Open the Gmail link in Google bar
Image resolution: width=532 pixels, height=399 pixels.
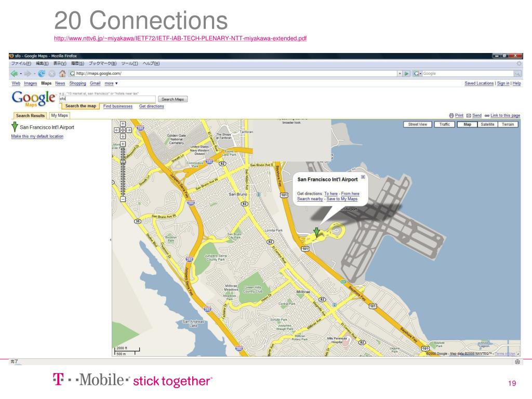click(x=95, y=83)
